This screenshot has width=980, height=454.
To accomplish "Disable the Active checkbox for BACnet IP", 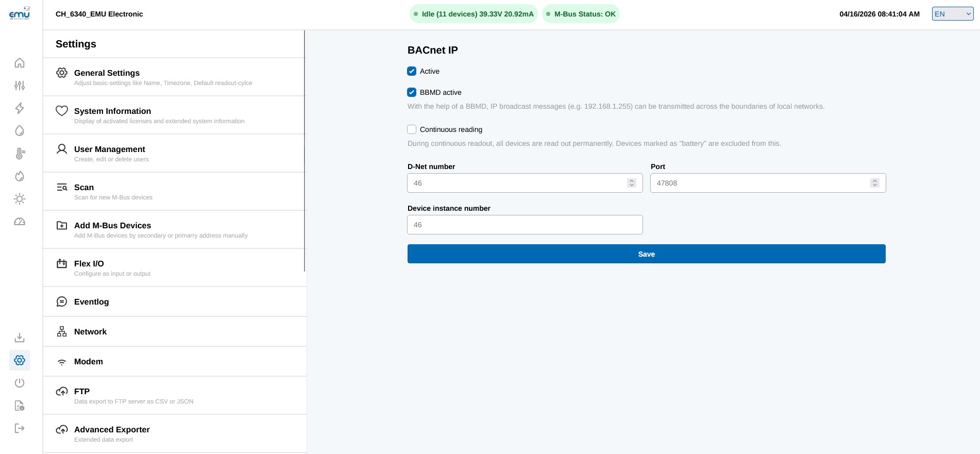I will (412, 71).
